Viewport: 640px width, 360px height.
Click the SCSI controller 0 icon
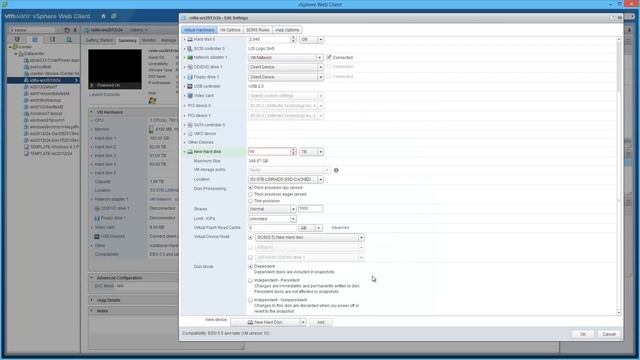190,48
